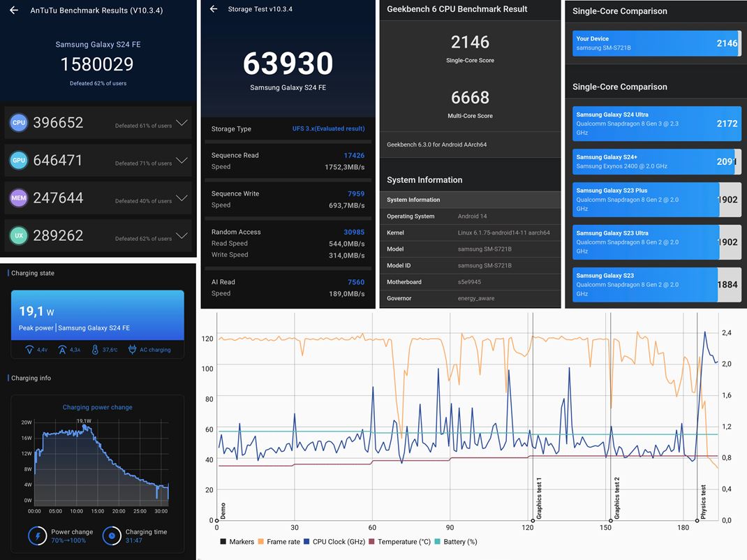This screenshot has width=747, height=560.
Task: Tap the Charging time clock icon
Action: pos(112,536)
